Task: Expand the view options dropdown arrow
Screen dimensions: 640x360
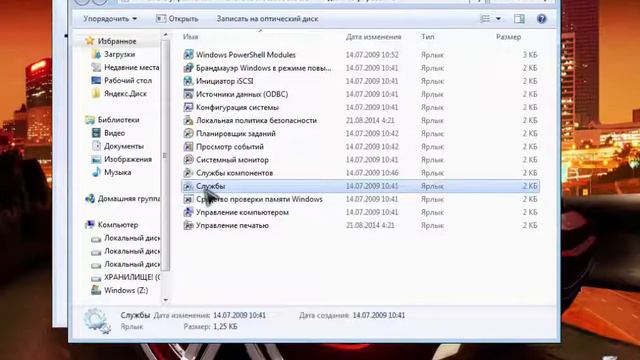Action: [498, 19]
